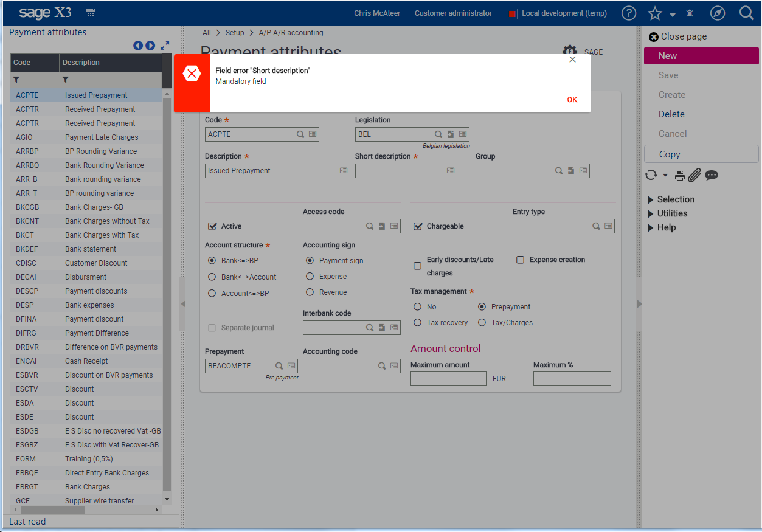Click lookup magnifier in Interbank code field
This screenshot has width=762, height=532.
pyautogui.click(x=370, y=328)
